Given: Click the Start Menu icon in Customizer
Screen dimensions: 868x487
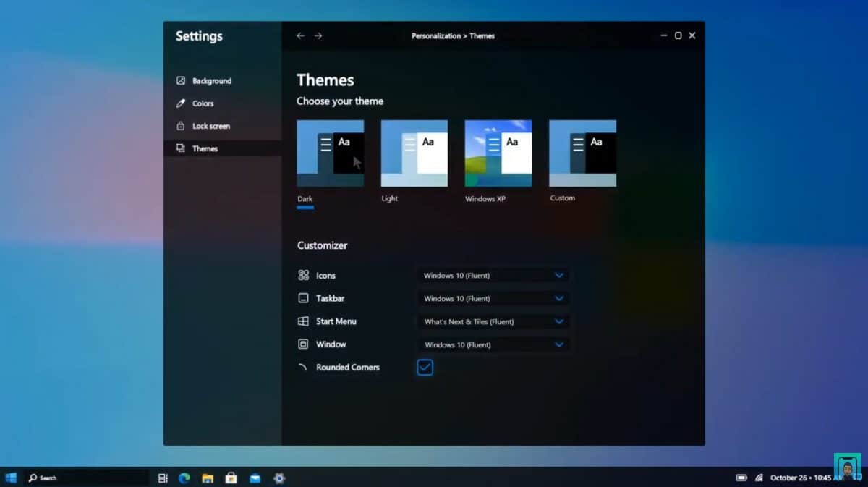Looking at the screenshot, I should (x=303, y=321).
